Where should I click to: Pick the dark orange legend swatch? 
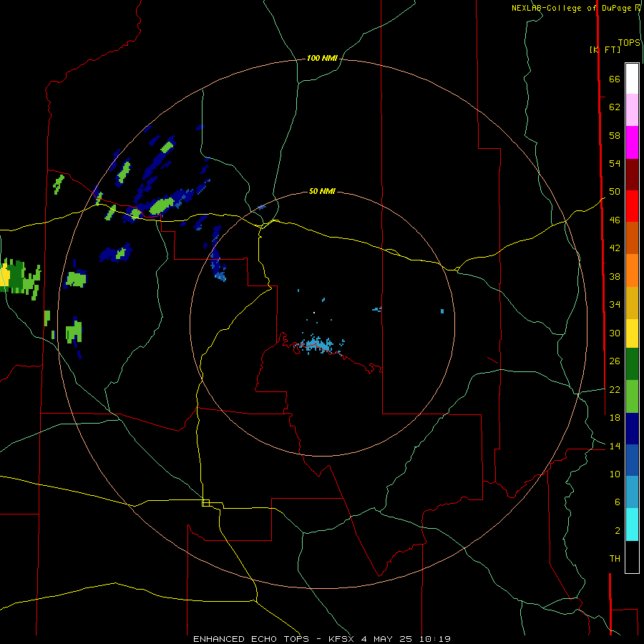coord(632,238)
